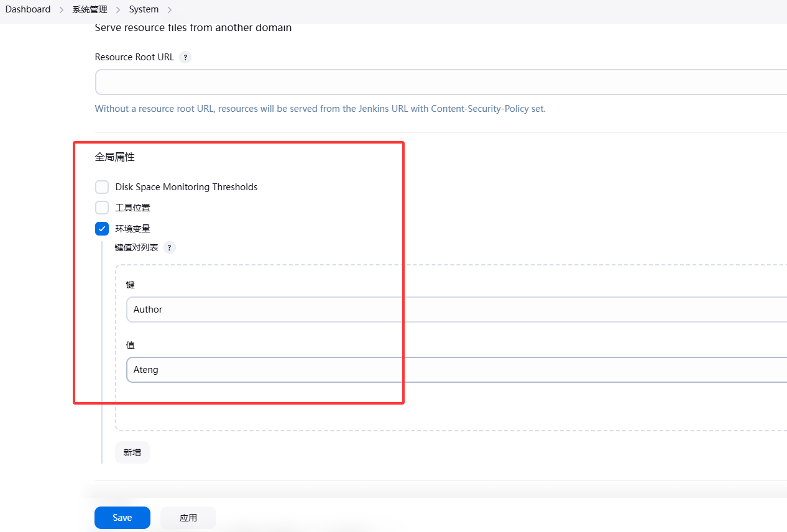This screenshot has height=532, width=787.
Task: Click the 应用 apply button
Action: point(188,518)
